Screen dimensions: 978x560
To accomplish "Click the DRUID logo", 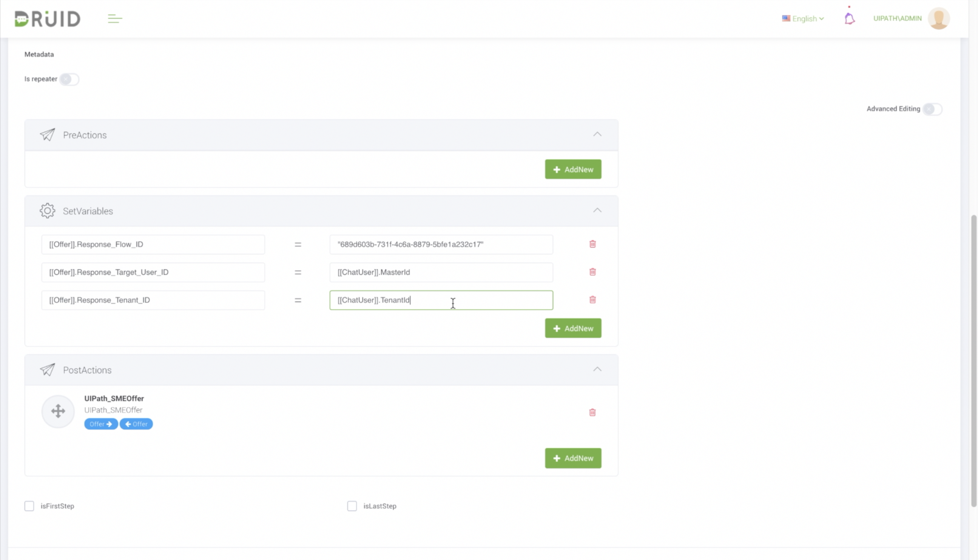I will click(47, 18).
